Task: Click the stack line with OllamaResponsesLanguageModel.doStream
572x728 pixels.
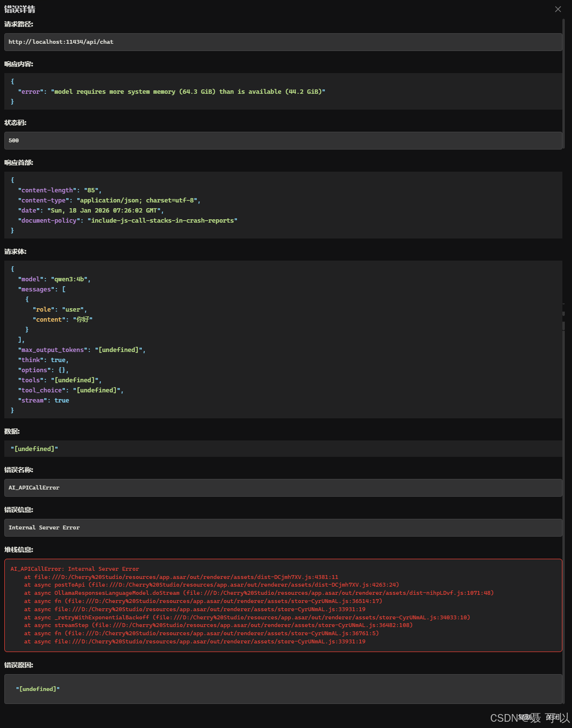Action: [x=259, y=593]
